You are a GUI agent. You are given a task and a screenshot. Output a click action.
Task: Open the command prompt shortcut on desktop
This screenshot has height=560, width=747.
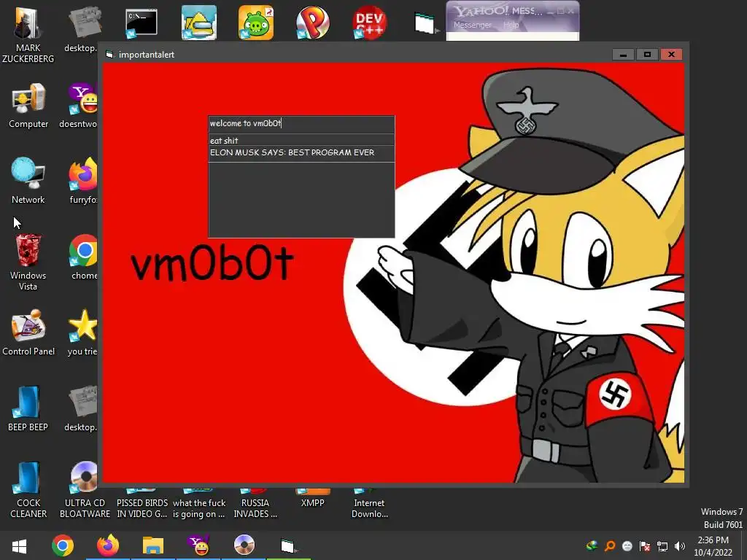coord(141,23)
